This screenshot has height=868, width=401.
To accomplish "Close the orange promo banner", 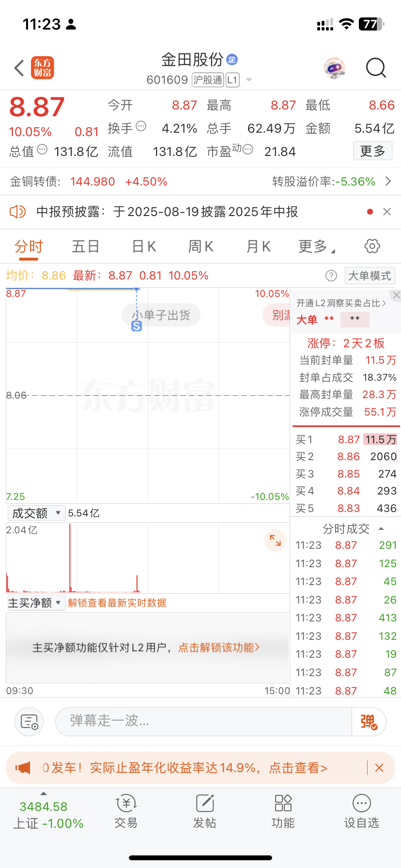I will [x=380, y=768].
